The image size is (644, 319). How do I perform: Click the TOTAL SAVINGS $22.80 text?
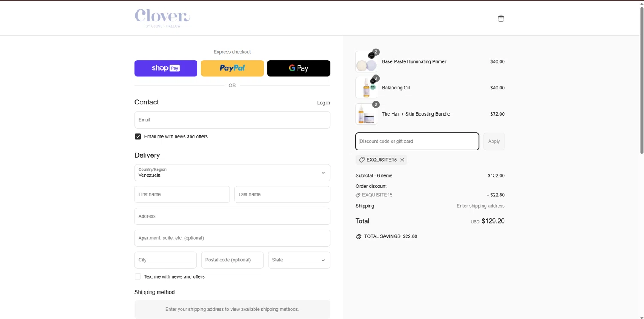point(390,236)
